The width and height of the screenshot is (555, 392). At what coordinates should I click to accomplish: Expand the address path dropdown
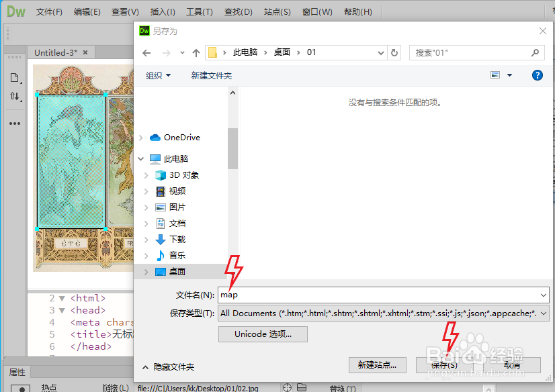point(381,53)
